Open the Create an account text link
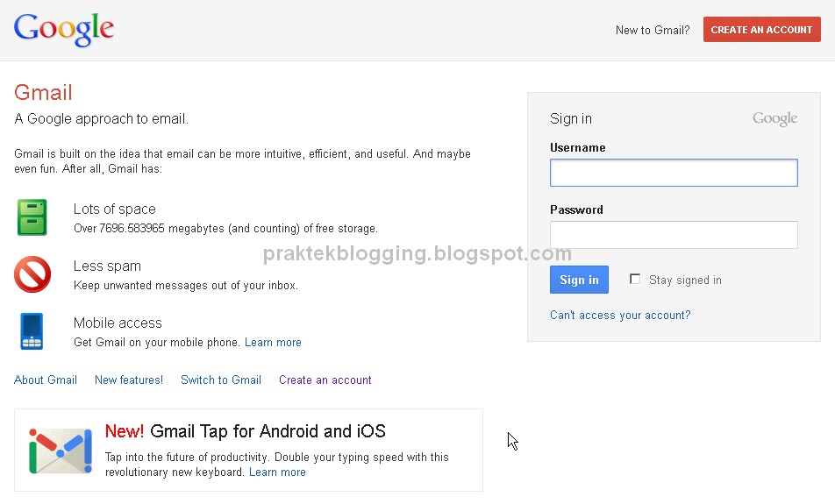 (x=325, y=380)
